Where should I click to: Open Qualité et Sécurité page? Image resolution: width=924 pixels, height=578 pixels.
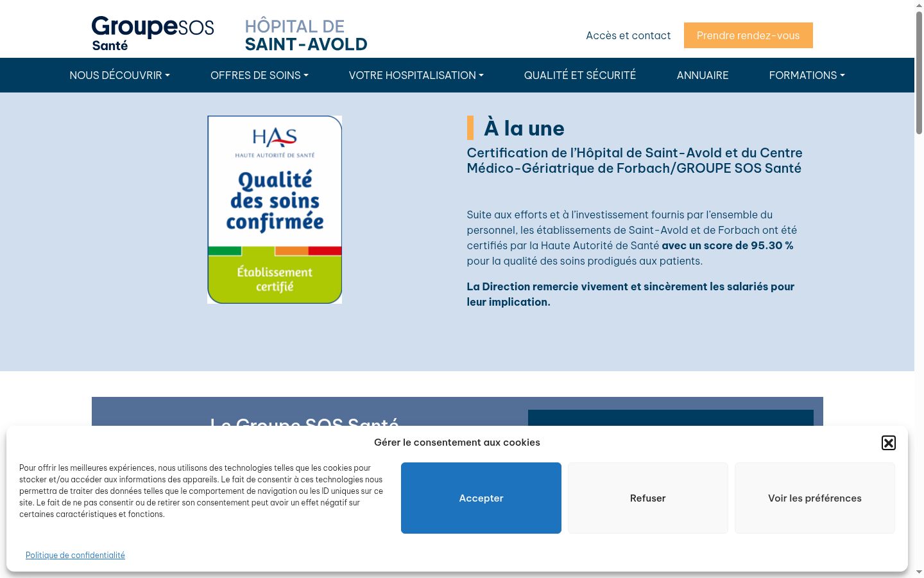click(580, 75)
